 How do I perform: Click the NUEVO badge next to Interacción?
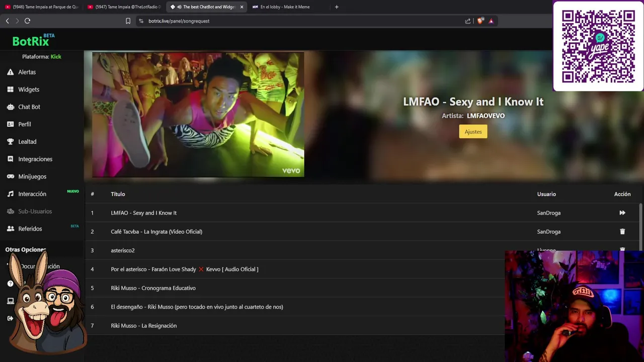click(x=73, y=191)
